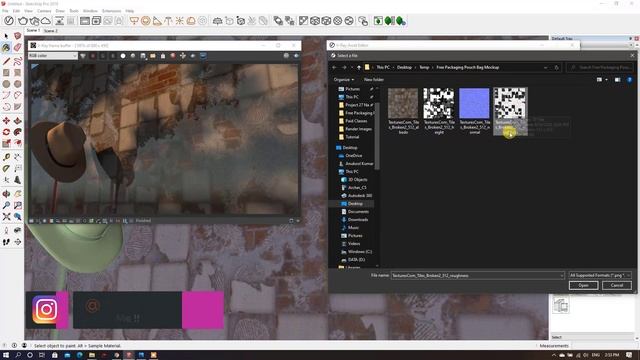Screen dimensions: 640x360
Task: Select the Walk footprints tool
Action: 6,242
